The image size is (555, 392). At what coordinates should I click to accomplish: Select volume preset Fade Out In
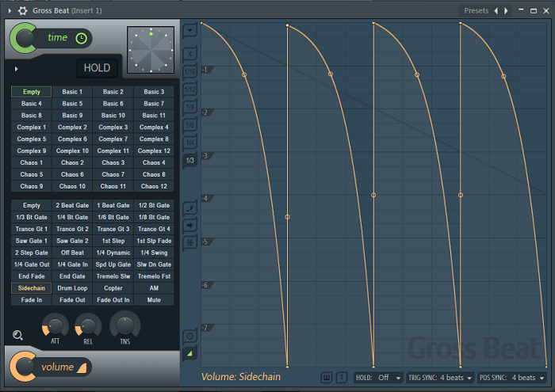tap(113, 300)
